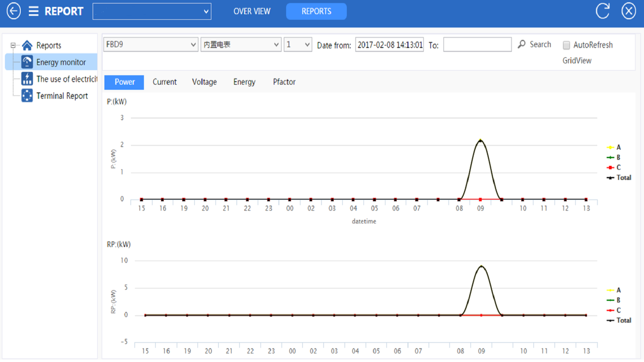
Task: Switch to the Pfactor tab
Action: point(284,82)
